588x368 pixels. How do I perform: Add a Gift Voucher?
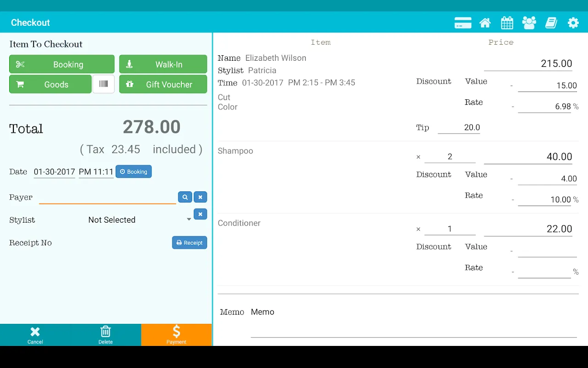[x=163, y=84]
